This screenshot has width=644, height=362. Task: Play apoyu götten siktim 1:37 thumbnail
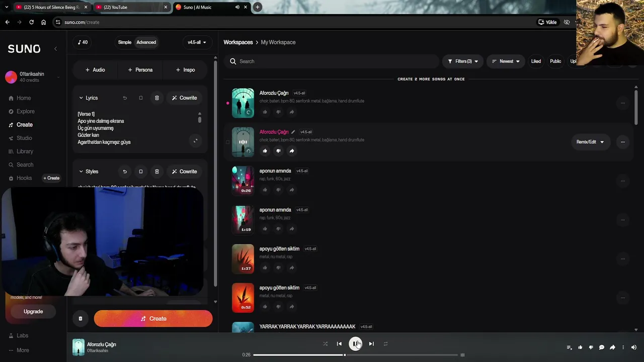[243, 258]
